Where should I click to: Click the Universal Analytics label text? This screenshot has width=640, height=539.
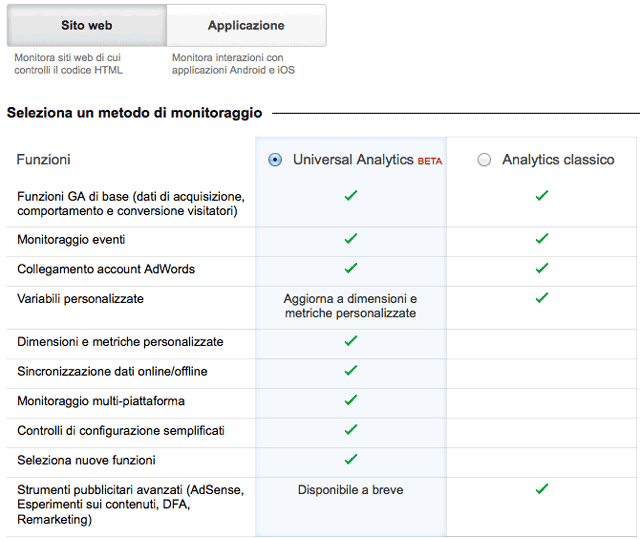(353, 160)
